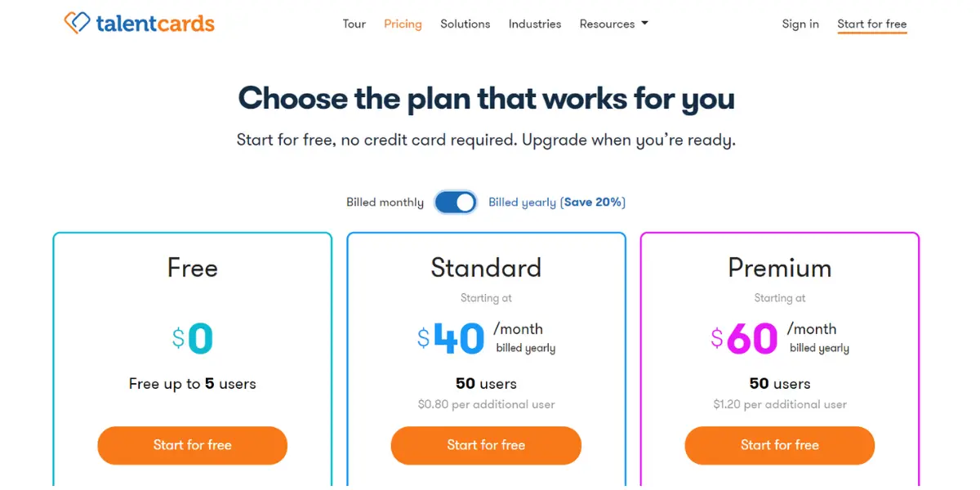Start for free on the Free plan
The height and width of the screenshot is (490, 980).
[193, 445]
